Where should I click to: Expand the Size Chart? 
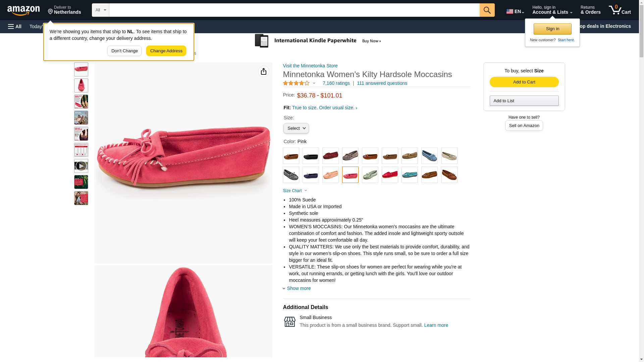tap(295, 191)
